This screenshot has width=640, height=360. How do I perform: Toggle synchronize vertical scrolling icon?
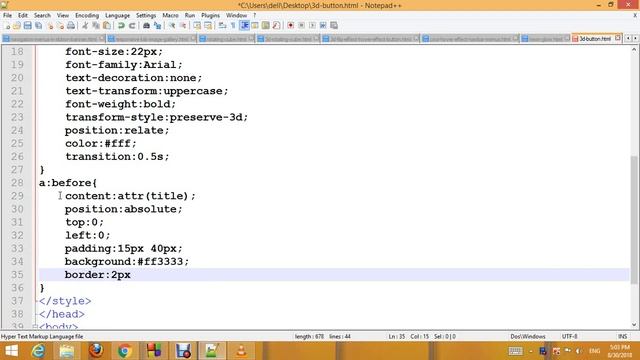coord(197,25)
